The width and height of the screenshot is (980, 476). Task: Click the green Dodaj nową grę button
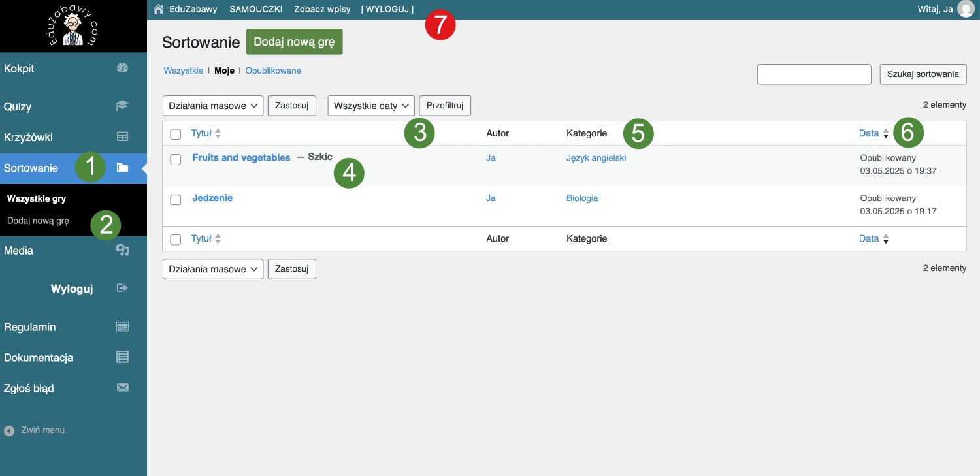click(294, 42)
